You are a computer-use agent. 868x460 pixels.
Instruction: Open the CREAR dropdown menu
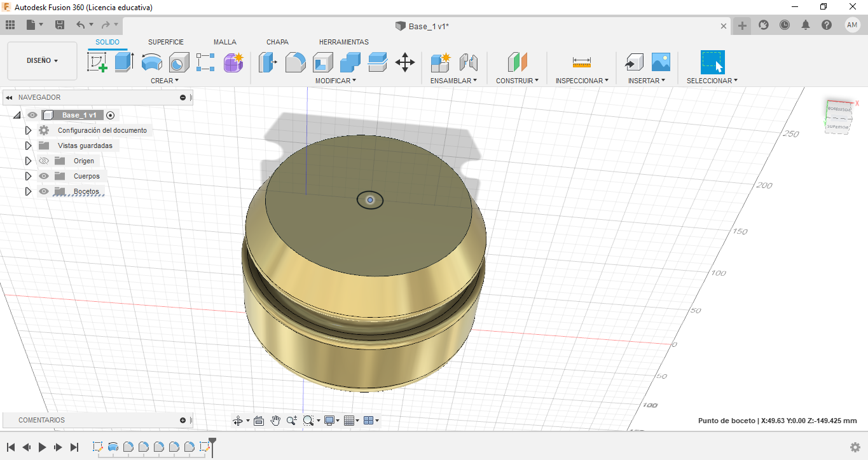(x=165, y=81)
